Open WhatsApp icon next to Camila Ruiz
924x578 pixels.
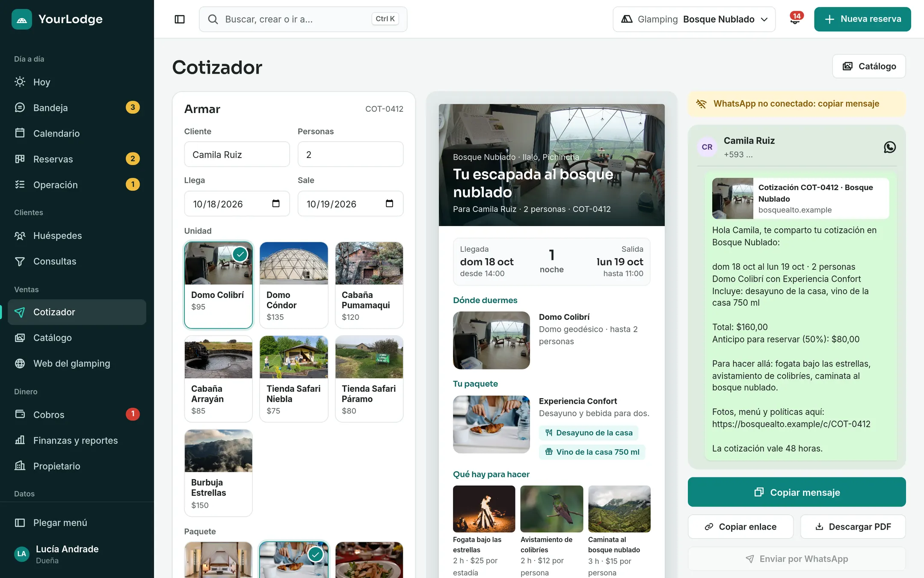click(890, 147)
